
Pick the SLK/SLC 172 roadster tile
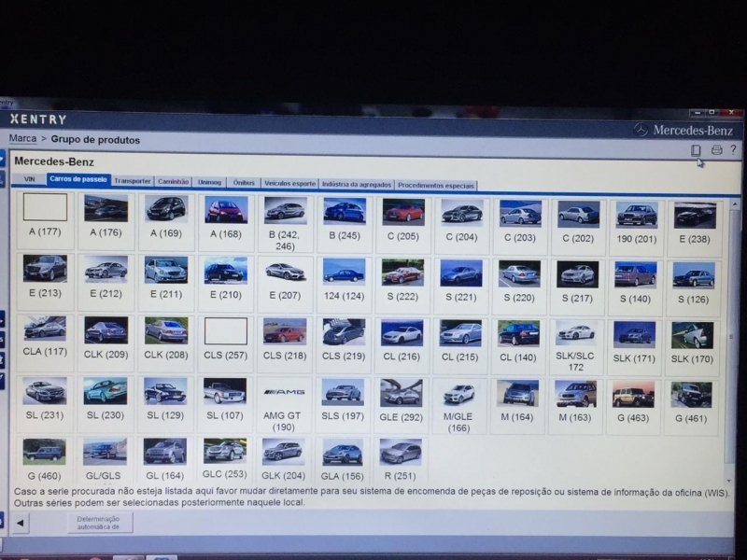point(575,347)
